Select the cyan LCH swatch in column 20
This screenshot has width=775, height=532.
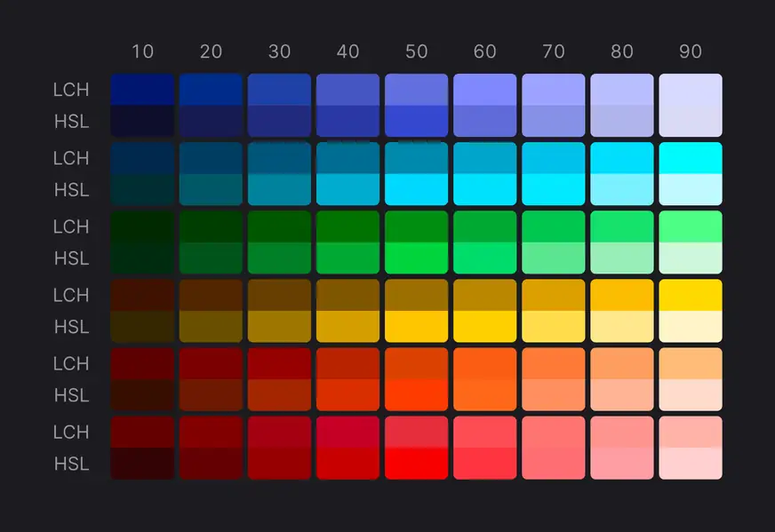(x=211, y=158)
